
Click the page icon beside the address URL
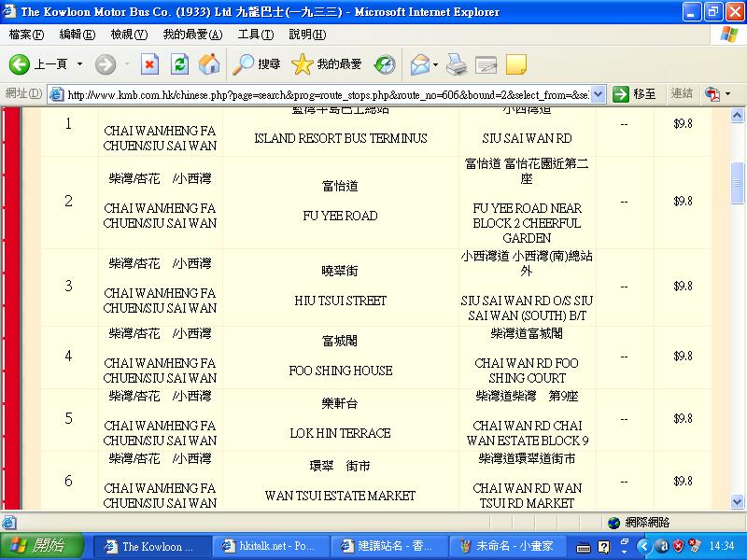[x=57, y=94]
